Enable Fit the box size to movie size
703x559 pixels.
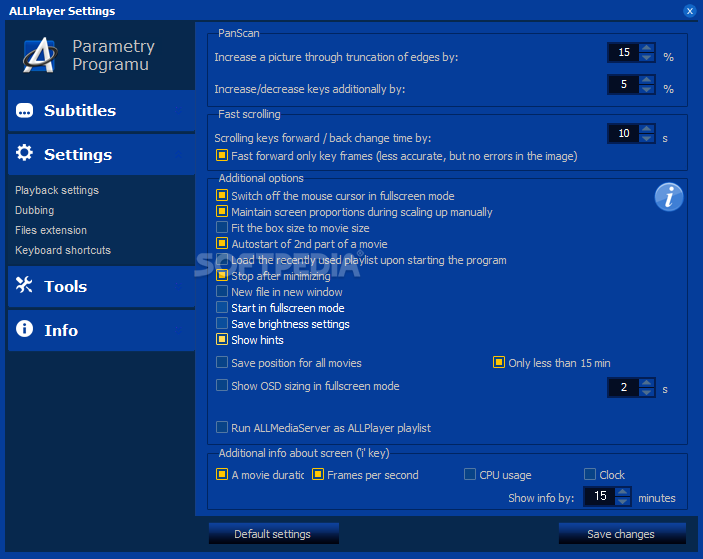pyautogui.click(x=222, y=227)
